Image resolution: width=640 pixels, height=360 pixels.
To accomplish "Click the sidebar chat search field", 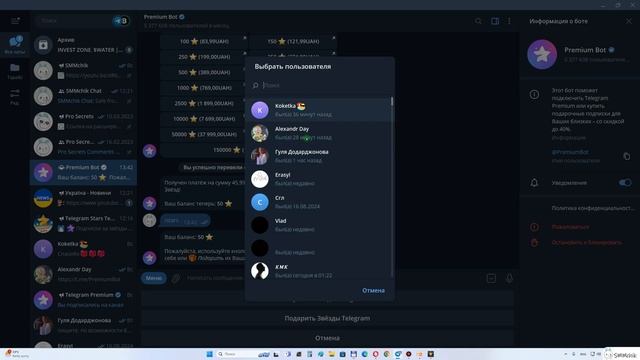I will (x=73, y=20).
